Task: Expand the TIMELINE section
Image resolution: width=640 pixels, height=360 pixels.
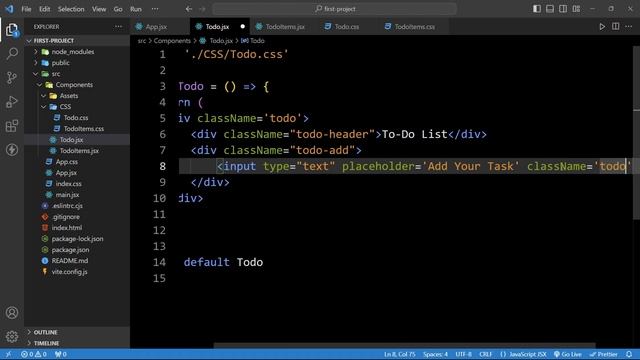Action: (77, 343)
